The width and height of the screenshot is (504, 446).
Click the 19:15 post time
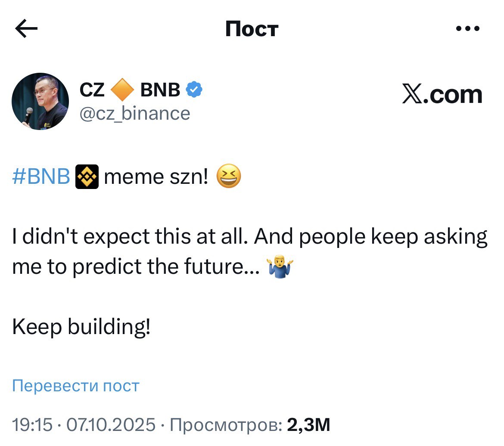32,425
